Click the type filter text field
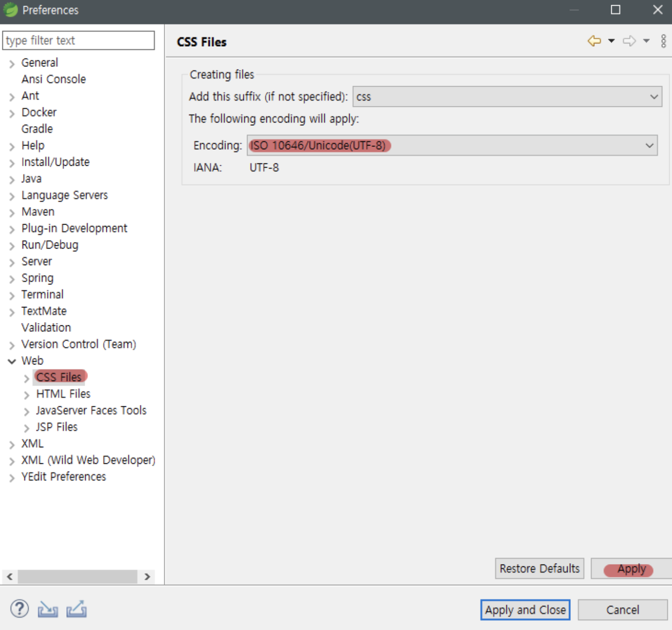This screenshot has width=672, height=630. click(79, 40)
